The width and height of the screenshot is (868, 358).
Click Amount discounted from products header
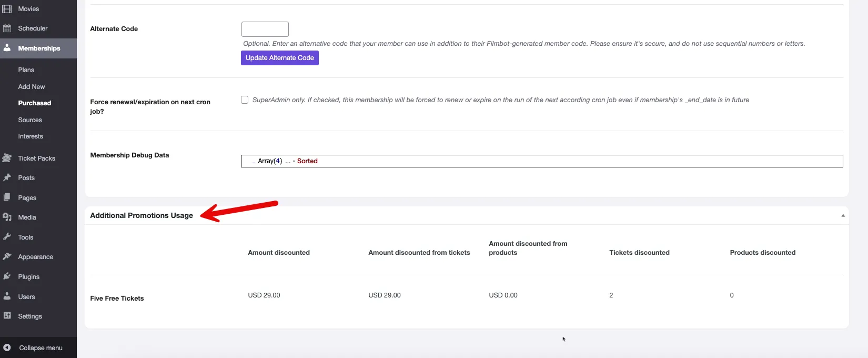click(x=528, y=248)
